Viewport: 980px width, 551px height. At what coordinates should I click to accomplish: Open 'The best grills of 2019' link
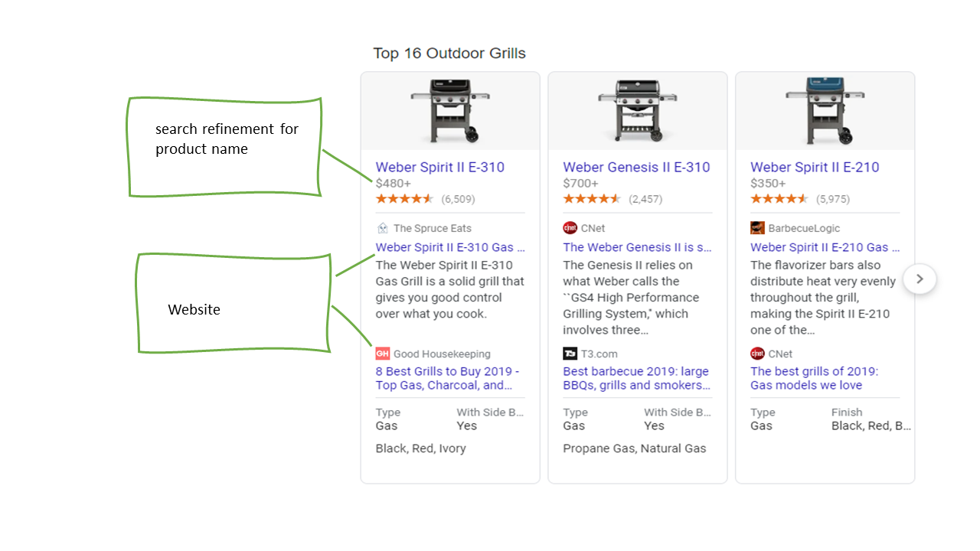coord(814,378)
